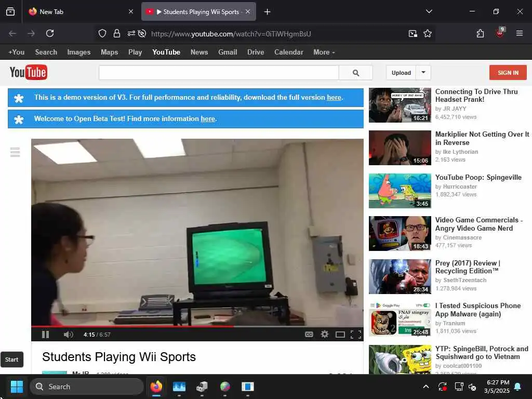This screenshot has height=399, width=532.
Task: Go back with the browser back arrow
Action: click(x=12, y=33)
